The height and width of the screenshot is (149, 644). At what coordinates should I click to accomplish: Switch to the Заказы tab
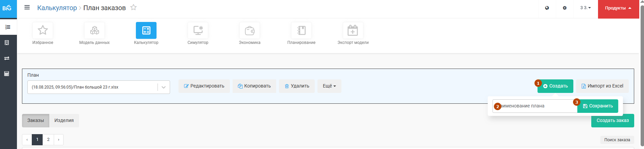[35, 121]
